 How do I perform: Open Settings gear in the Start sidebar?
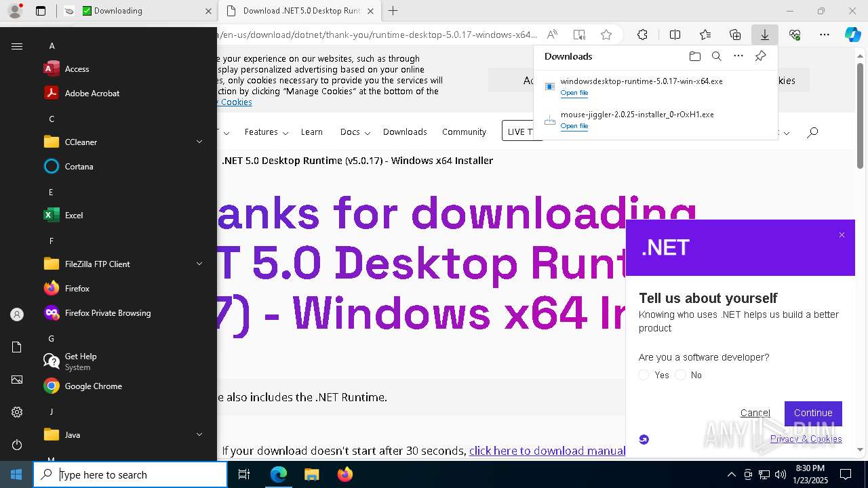pos(17,412)
